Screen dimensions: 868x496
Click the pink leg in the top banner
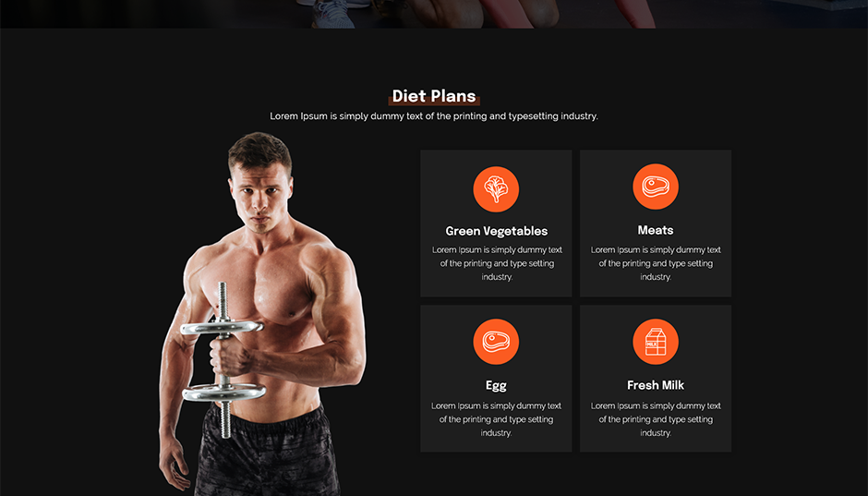point(636,14)
